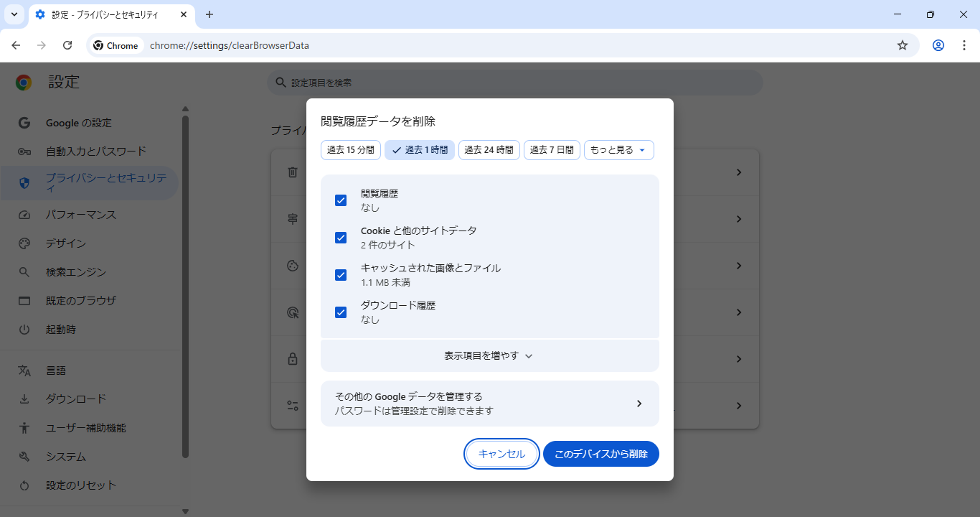Viewport: 980px width, 517px height.
Task: Click the bookmark star icon in address bar
Action: pos(903,45)
